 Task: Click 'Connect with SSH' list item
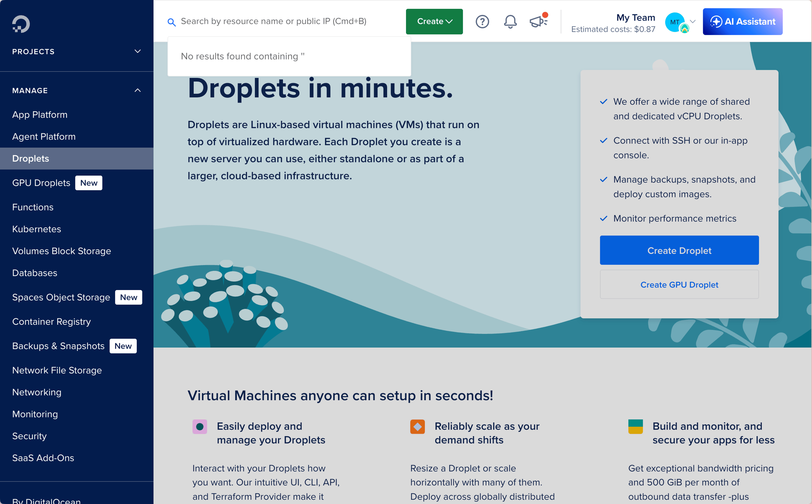coord(680,148)
